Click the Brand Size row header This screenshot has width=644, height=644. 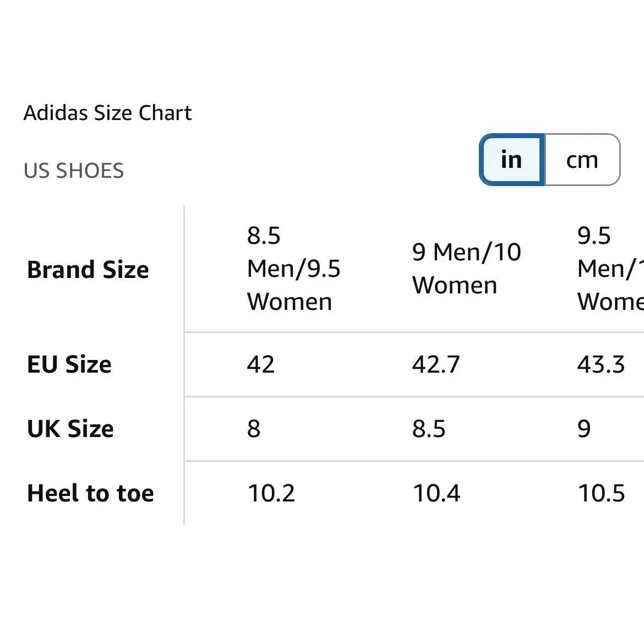[88, 269]
